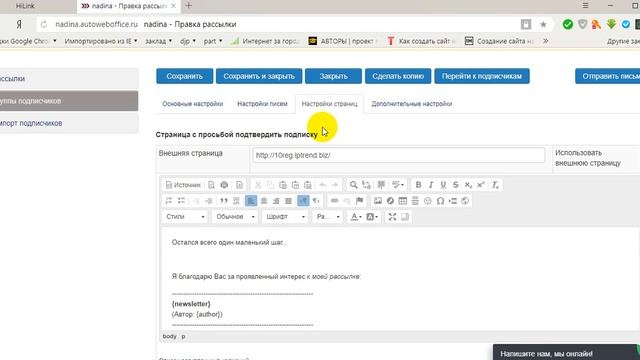This screenshot has height=360, width=640.
Task: Click the Show Blocks icon
Action: coord(405,217)
